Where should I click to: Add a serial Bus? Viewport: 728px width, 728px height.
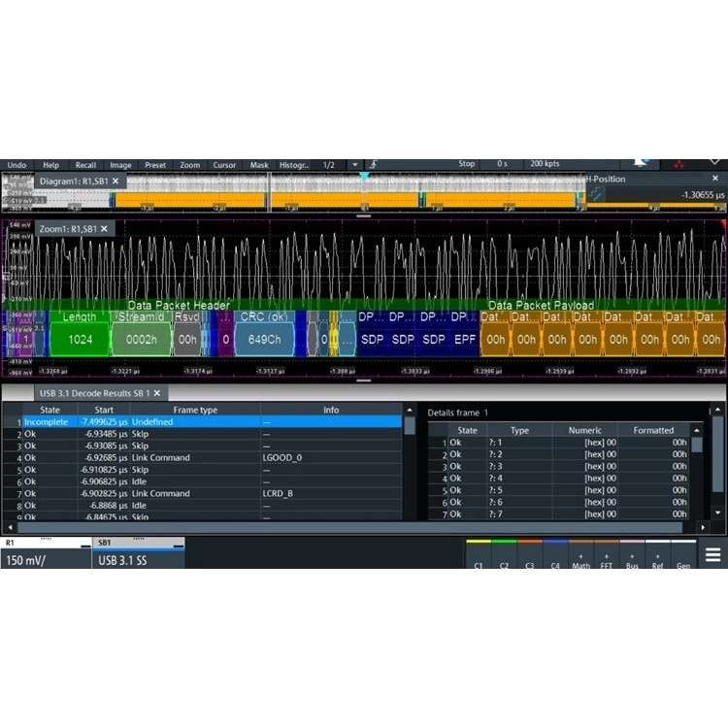point(632,554)
